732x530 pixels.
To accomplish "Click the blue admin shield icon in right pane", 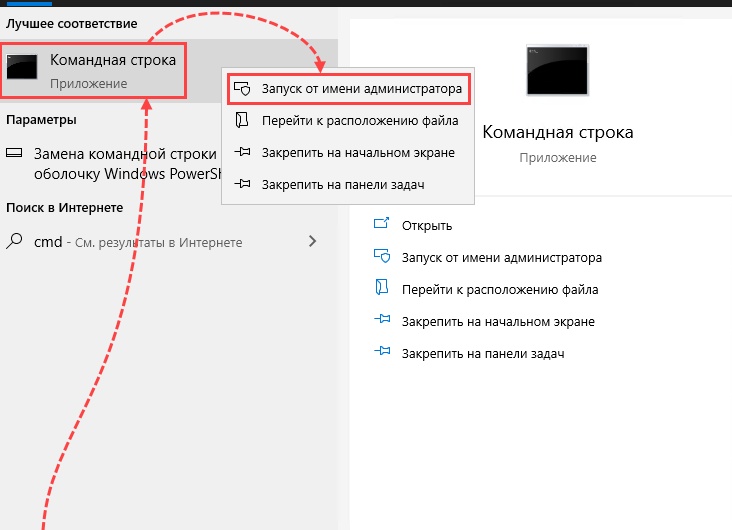I will 382,256.
